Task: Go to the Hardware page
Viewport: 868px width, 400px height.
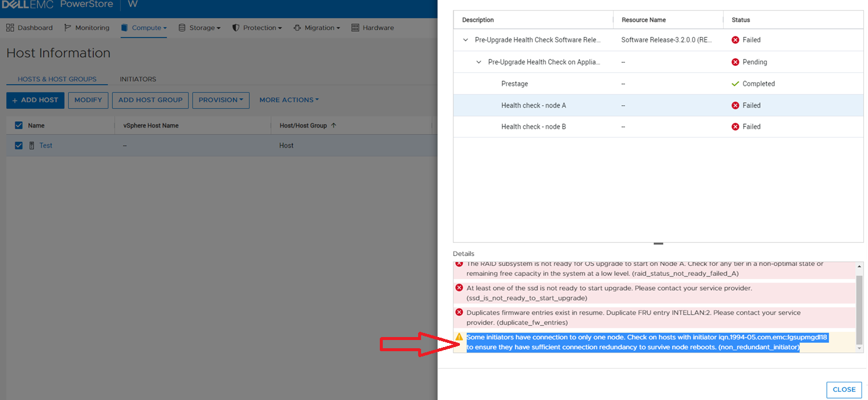Action: pyautogui.click(x=372, y=28)
